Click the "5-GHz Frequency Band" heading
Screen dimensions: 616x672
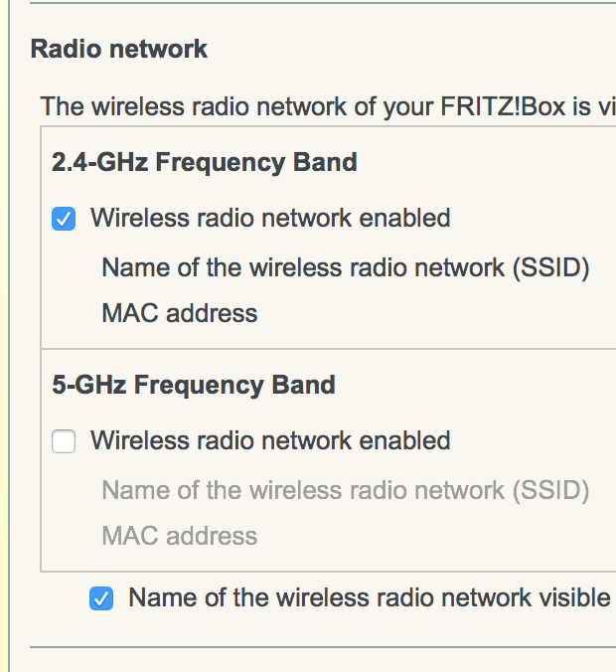[193, 385]
